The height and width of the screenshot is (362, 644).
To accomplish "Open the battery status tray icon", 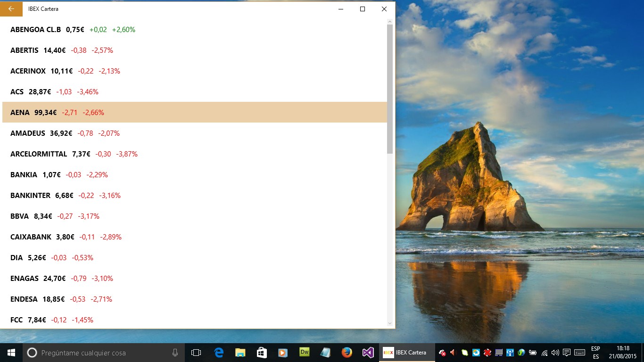I will pyautogui.click(x=533, y=353).
